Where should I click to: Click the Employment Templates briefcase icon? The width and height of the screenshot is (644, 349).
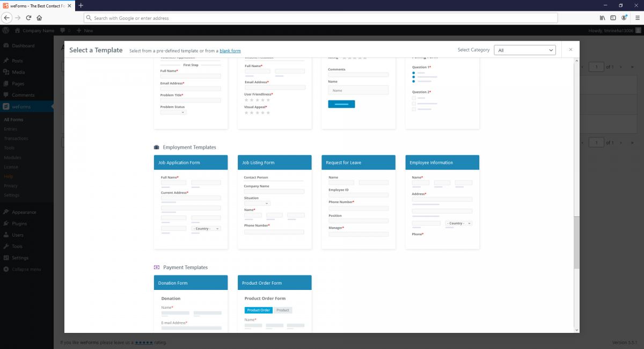click(156, 147)
